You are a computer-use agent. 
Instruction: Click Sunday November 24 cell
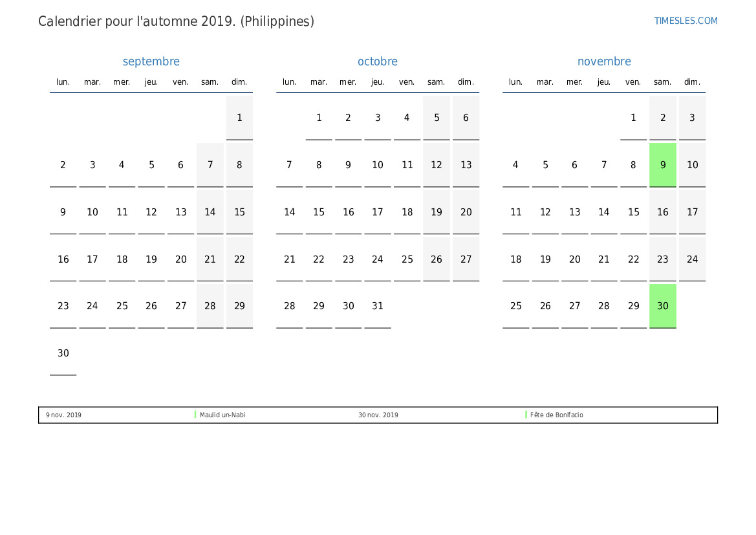click(692, 259)
